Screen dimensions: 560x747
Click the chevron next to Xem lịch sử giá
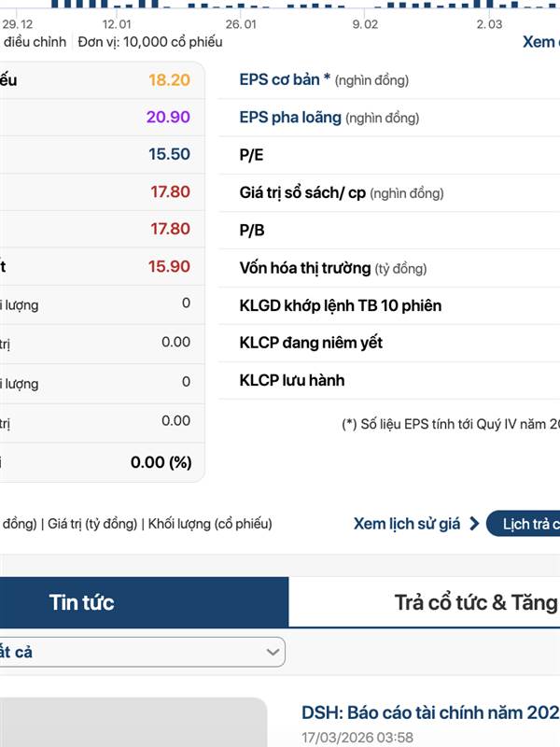(474, 524)
